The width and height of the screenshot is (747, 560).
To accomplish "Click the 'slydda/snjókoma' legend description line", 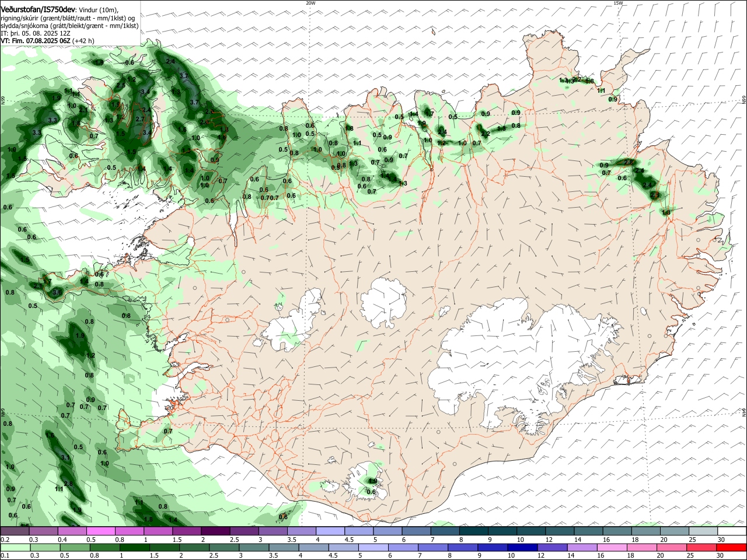I will [69, 26].
